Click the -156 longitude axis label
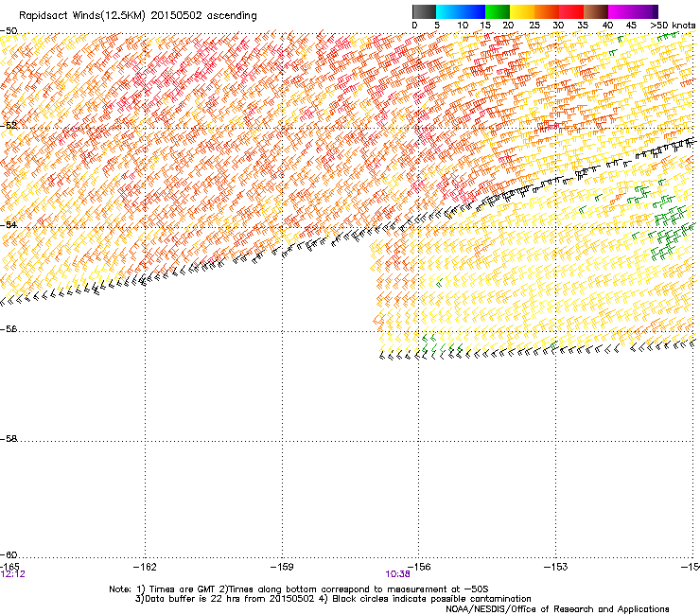 point(419,567)
